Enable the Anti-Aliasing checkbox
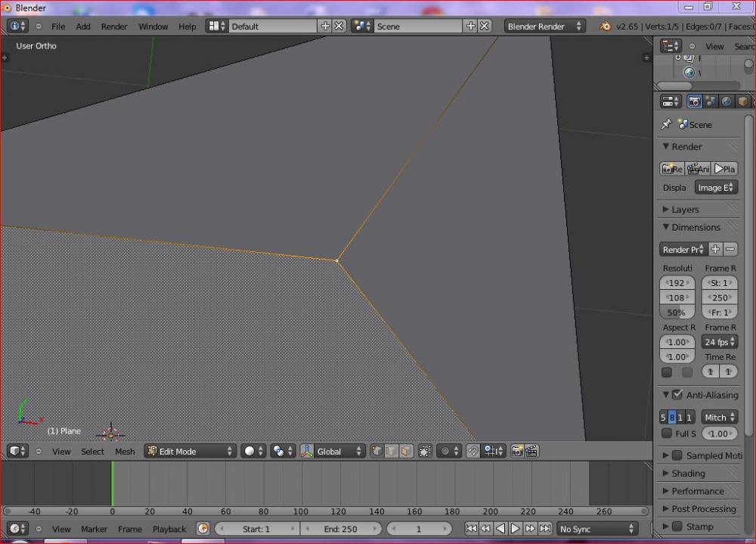The image size is (756, 544). 677,394
